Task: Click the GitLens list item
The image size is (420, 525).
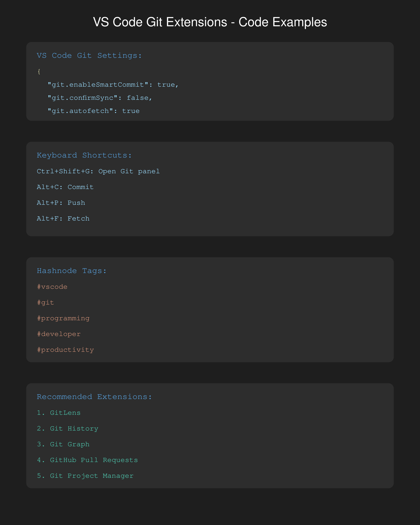Action: pyautogui.click(x=59, y=413)
